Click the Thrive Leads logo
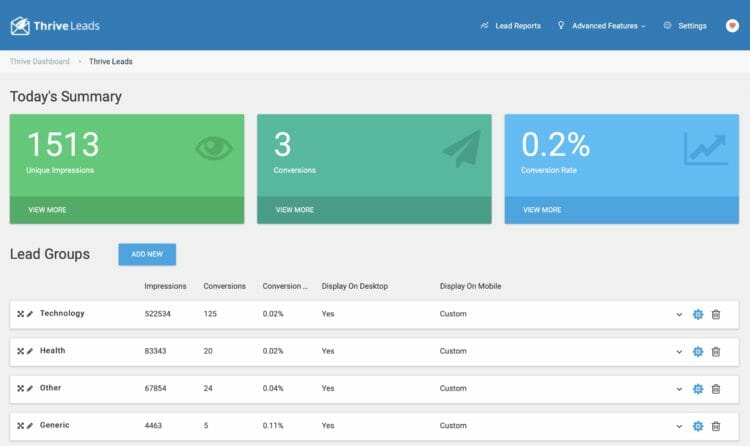Screen dimensions: 750x446 pos(55,26)
